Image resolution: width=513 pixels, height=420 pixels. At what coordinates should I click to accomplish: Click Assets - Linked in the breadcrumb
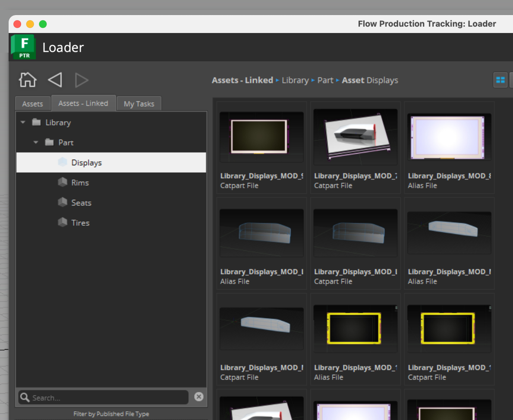point(242,80)
